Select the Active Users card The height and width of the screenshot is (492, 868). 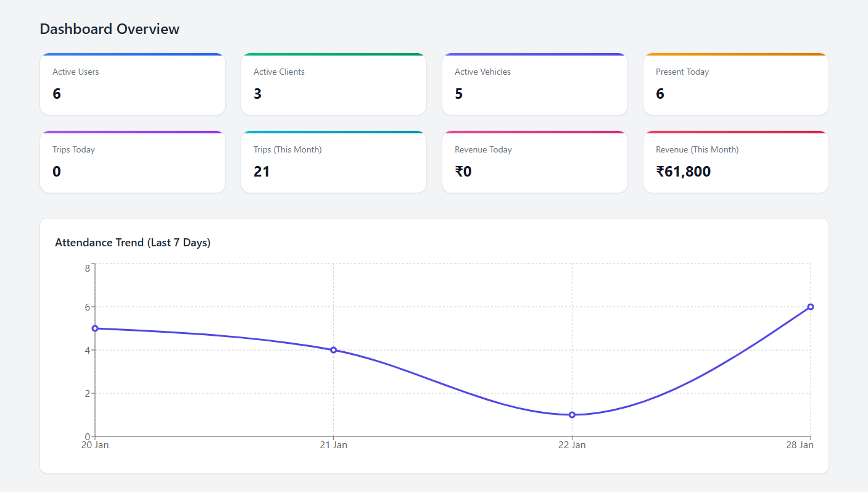(x=133, y=83)
